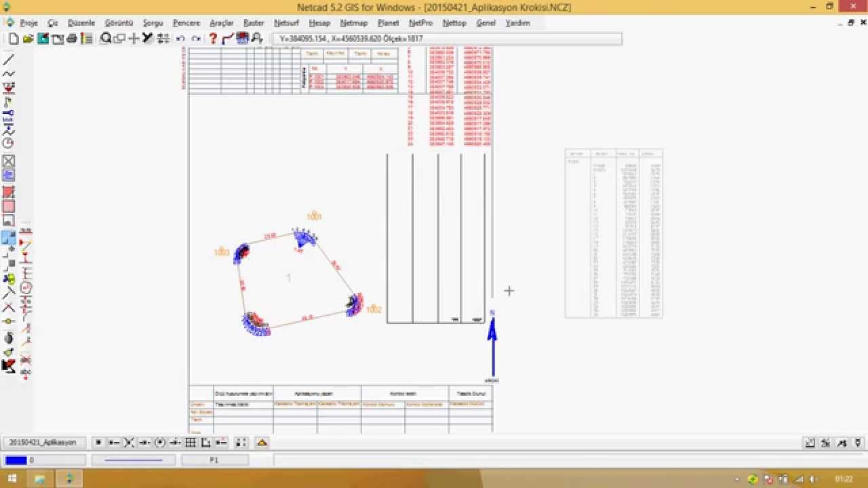The width and height of the screenshot is (868, 488).
Task: Click the Redo arrow icon
Action: tap(196, 39)
